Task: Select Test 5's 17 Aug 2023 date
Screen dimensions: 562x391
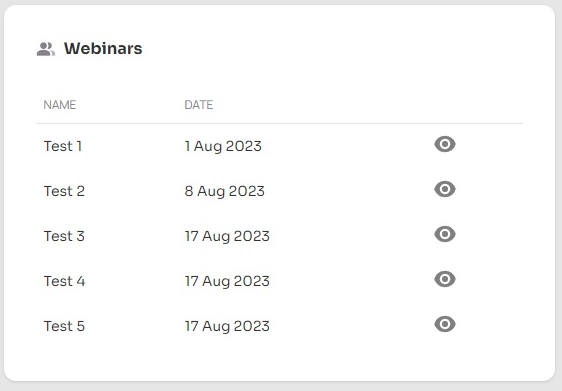Action: [x=227, y=326]
